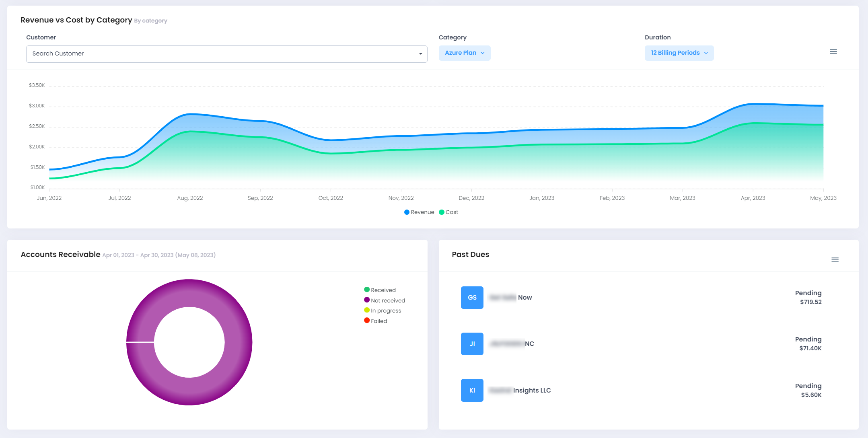Click the Past Dues heading
Viewport: 868px width, 438px height.
pyautogui.click(x=471, y=255)
